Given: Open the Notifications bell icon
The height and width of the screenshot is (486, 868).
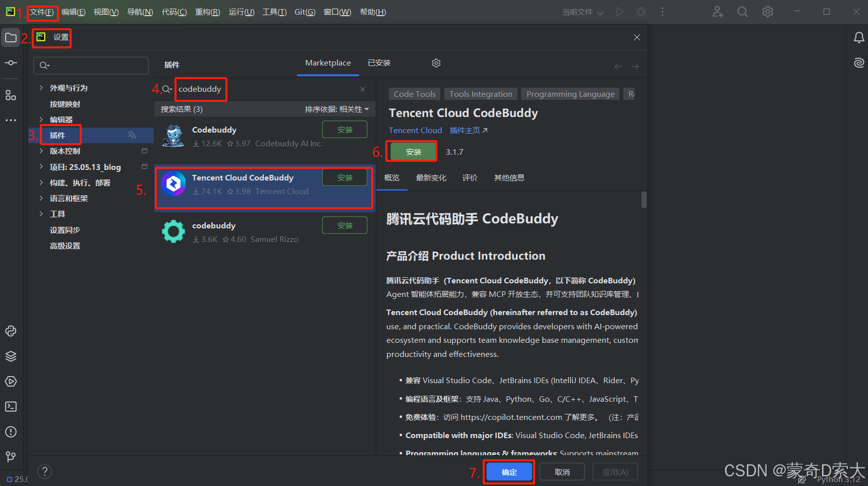Looking at the screenshot, I should tap(859, 38).
